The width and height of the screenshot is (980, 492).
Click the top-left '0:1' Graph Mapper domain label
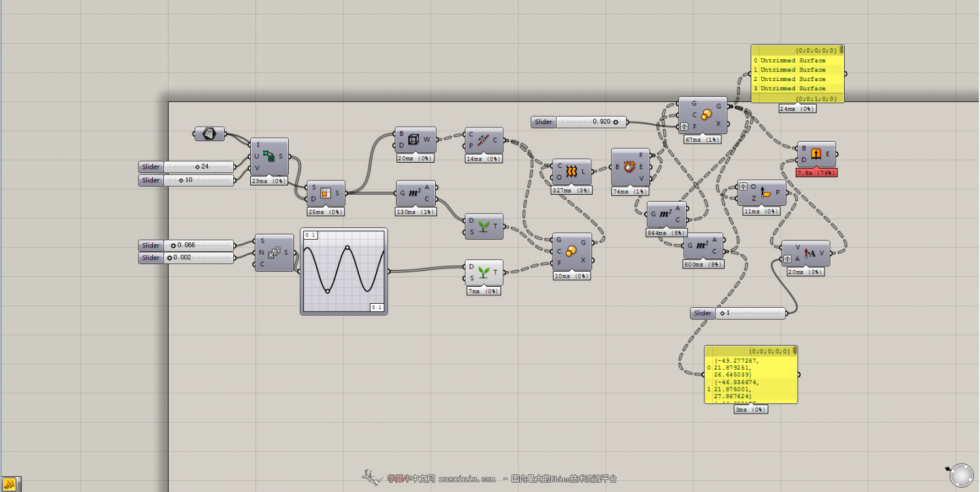310,235
